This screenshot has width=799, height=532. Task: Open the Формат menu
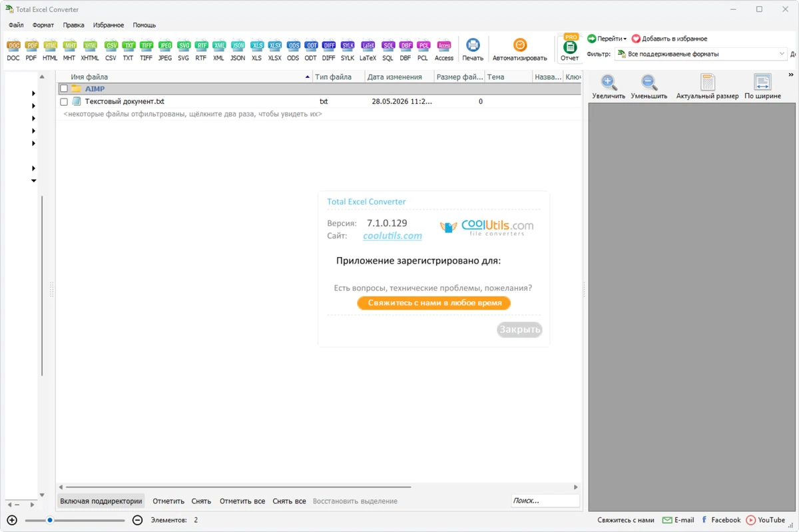point(43,25)
